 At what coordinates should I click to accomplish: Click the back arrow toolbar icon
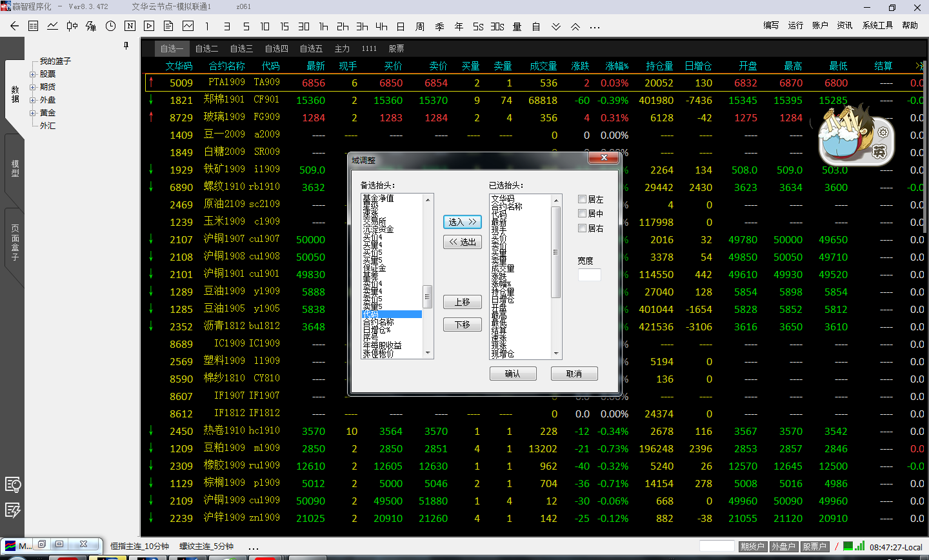tap(14, 26)
